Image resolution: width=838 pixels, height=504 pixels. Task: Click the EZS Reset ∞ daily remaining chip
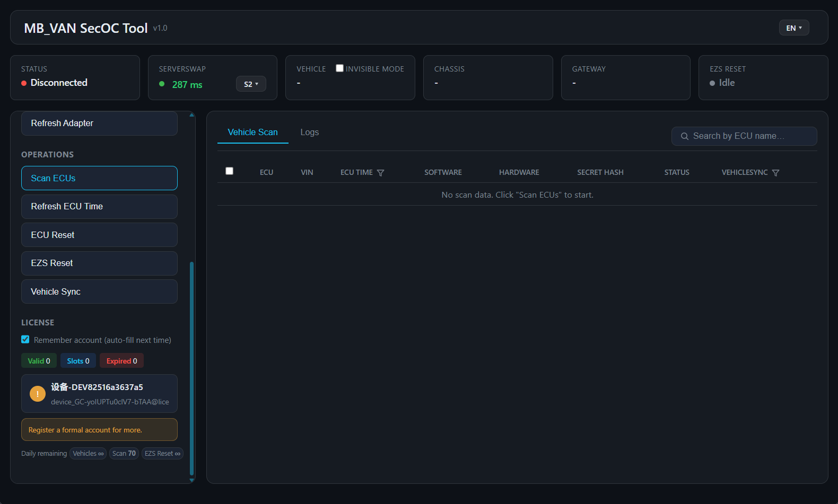point(162,454)
